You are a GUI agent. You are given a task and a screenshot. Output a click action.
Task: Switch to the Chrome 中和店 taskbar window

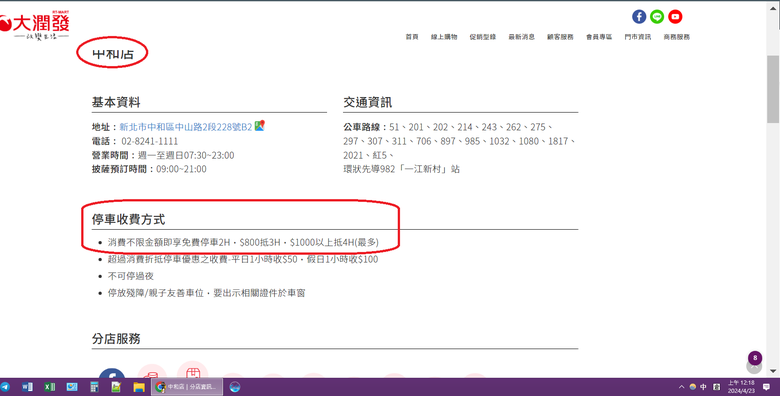[x=187, y=387]
